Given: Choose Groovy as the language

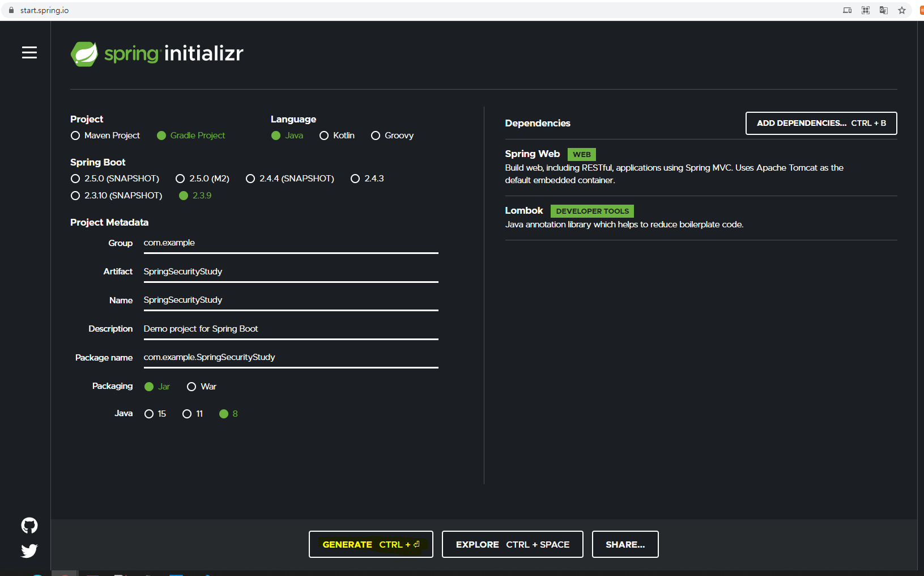Looking at the screenshot, I should click(x=392, y=135).
